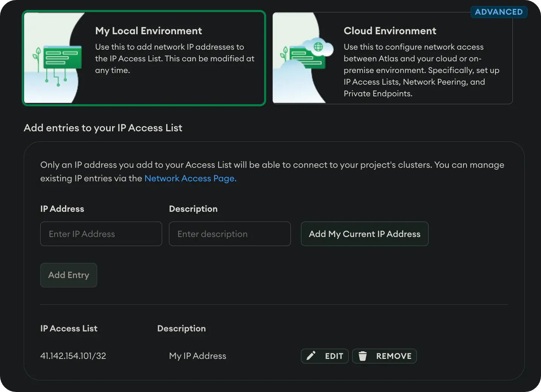Image resolution: width=541 pixels, height=392 pixels.
Task: Click the IP Access List column header
Action: tap(69, 328)
